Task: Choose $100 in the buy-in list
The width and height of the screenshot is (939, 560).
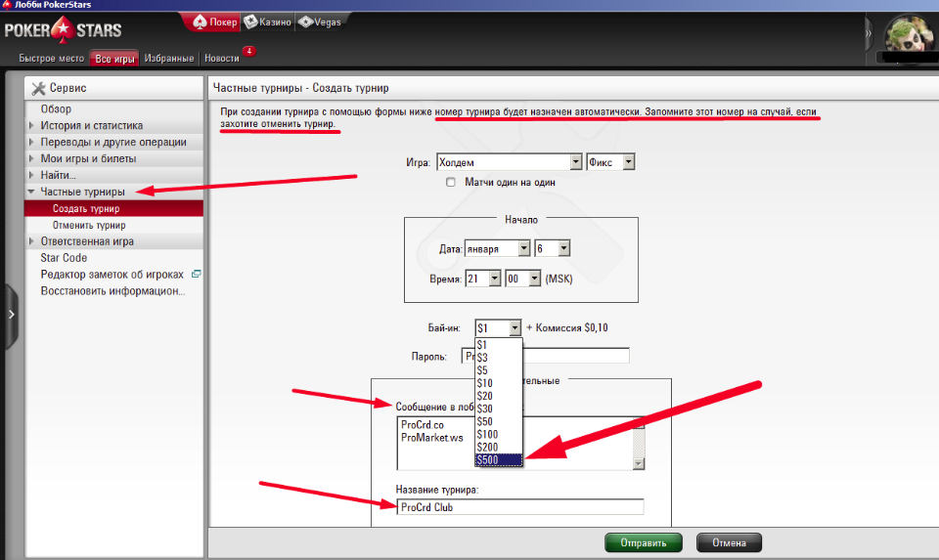Action: pos(498,434)
